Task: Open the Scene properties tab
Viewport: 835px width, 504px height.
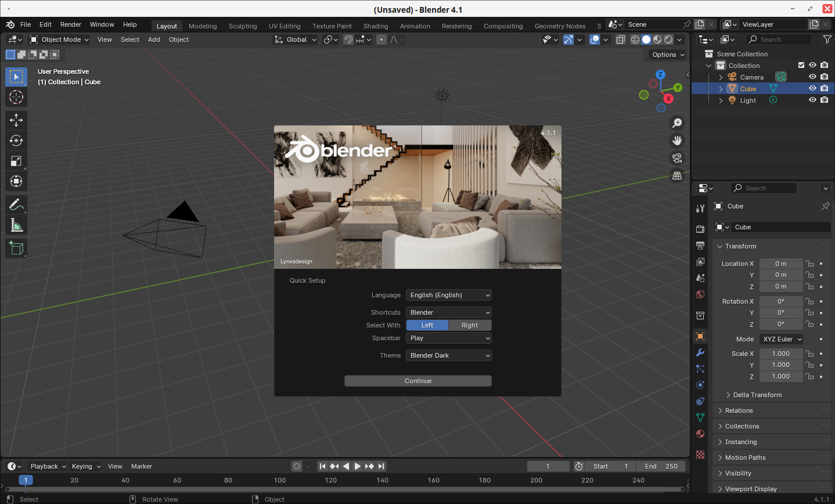Action: tap(700, 278)
